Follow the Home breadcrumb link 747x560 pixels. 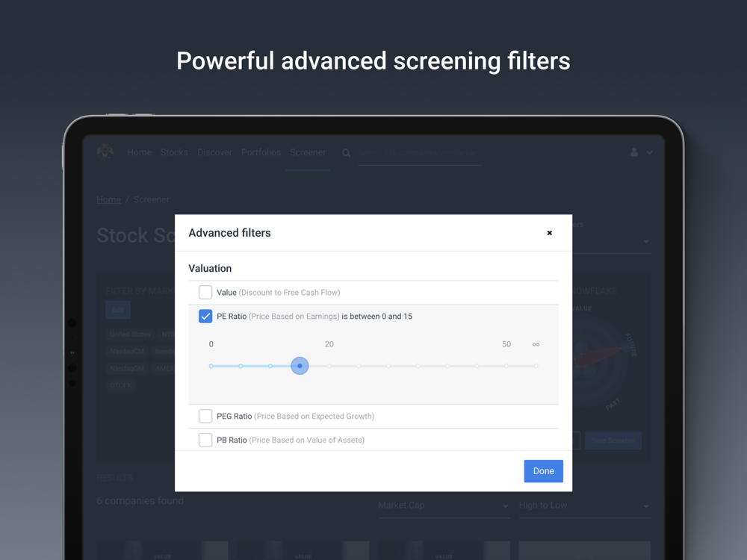pyautogui.click(x=108, y=199)
